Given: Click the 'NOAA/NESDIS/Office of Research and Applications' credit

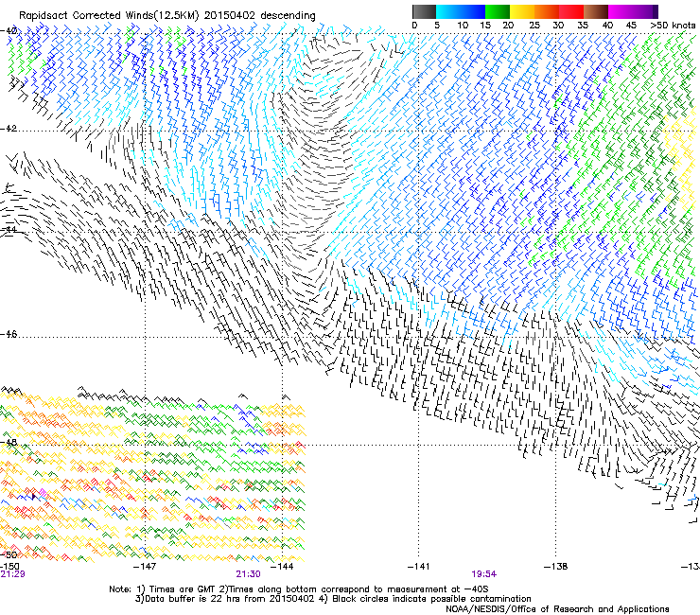Looking at the screenshot, I should [557, 609].
